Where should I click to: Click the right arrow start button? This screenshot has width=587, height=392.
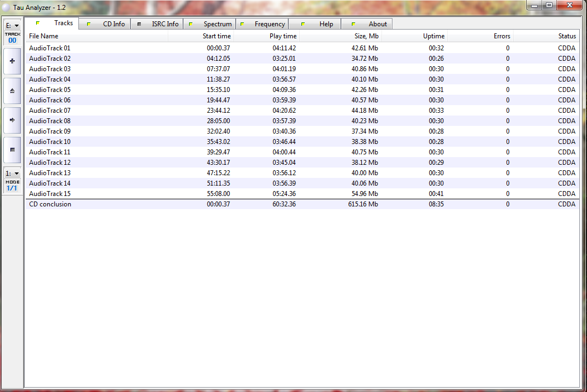(x=12, y=120)
